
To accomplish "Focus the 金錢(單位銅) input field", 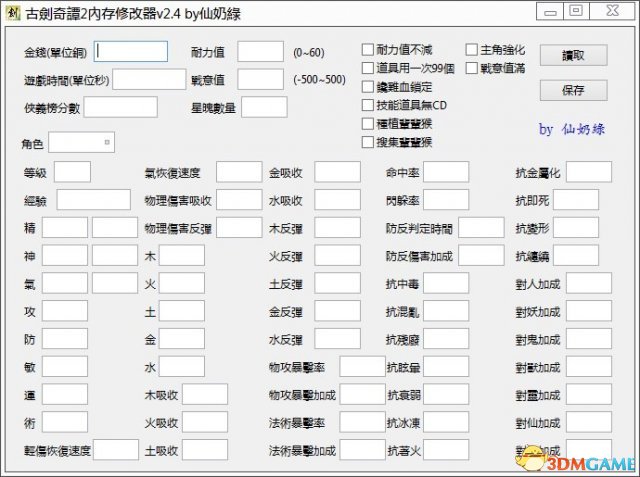I will (x=131, y=51).
